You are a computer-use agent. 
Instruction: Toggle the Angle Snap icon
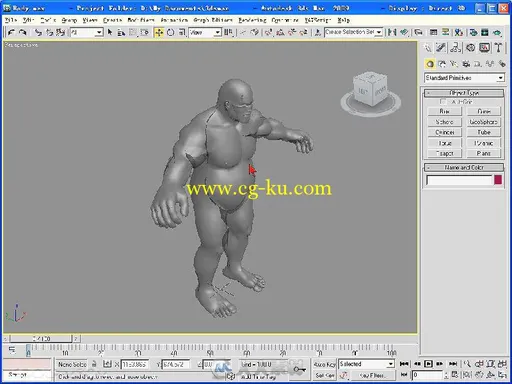tap(280, 32)
